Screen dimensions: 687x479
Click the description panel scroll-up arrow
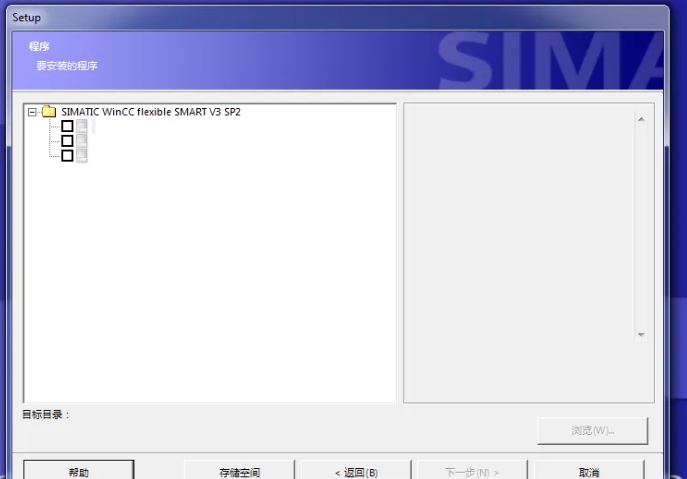tap(641, 119)
